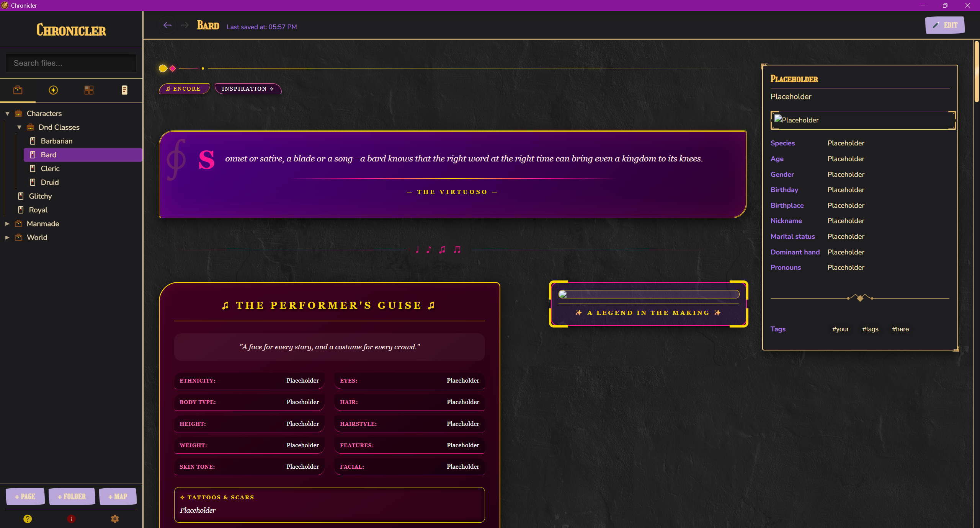Create a new page with + Page
980x528 pixels.
tap(25, 497)
